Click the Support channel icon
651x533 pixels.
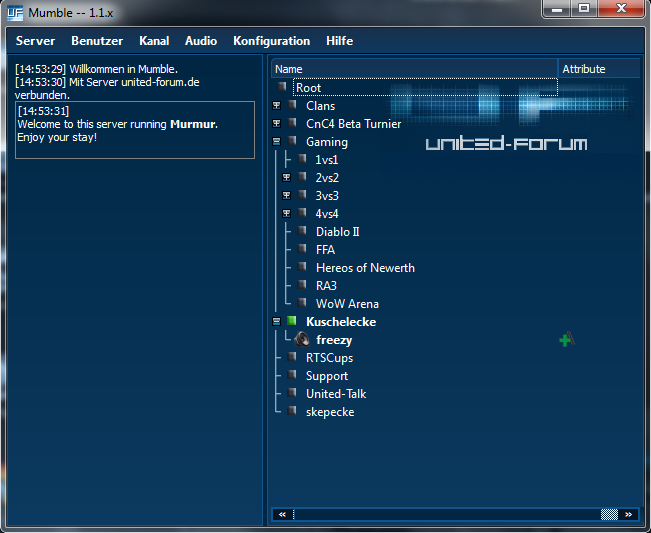tap(292, 374)
